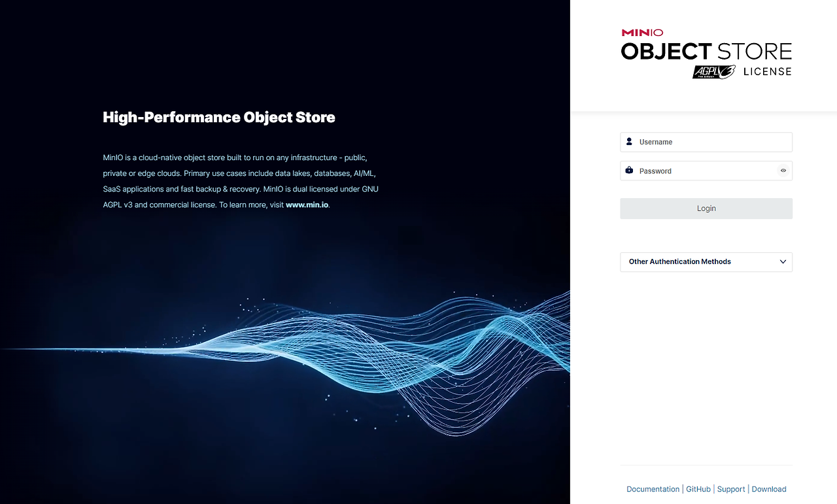Open the GitHub link
Screen dimensions: 837x504
tap(698, 489)
